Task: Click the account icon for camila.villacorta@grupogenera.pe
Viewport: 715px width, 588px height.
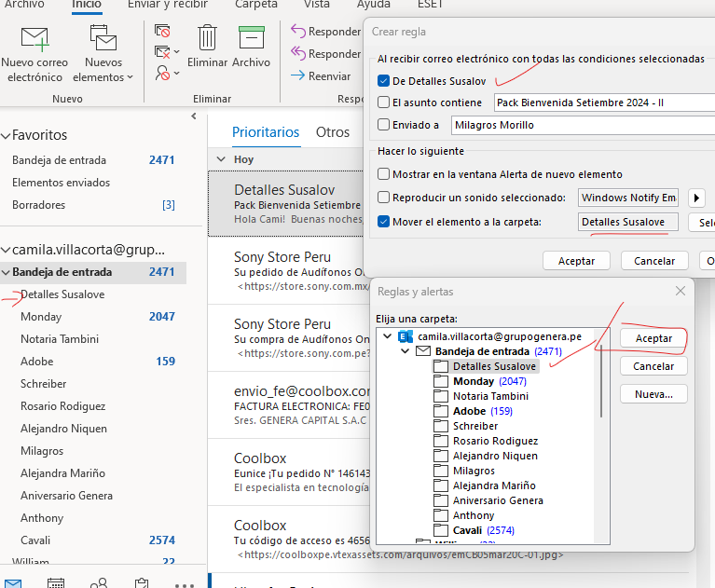Action: click(406, 336)
